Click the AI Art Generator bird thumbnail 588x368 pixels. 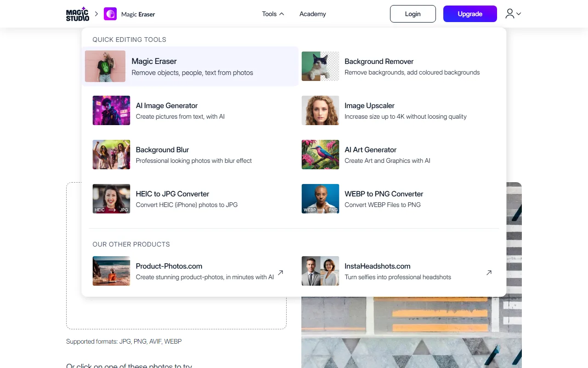tap(320, 155)
